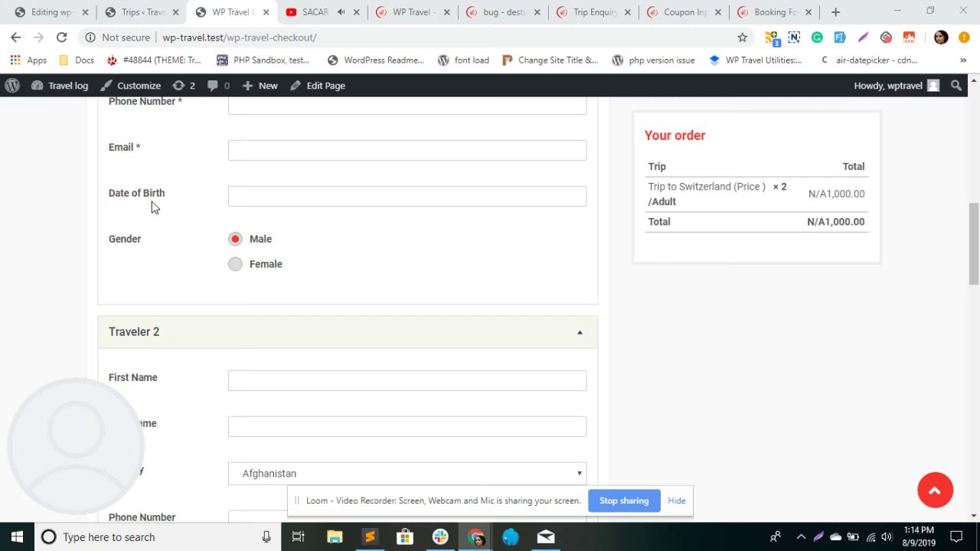Open the Docs bookmark

[x=76, y=60]
